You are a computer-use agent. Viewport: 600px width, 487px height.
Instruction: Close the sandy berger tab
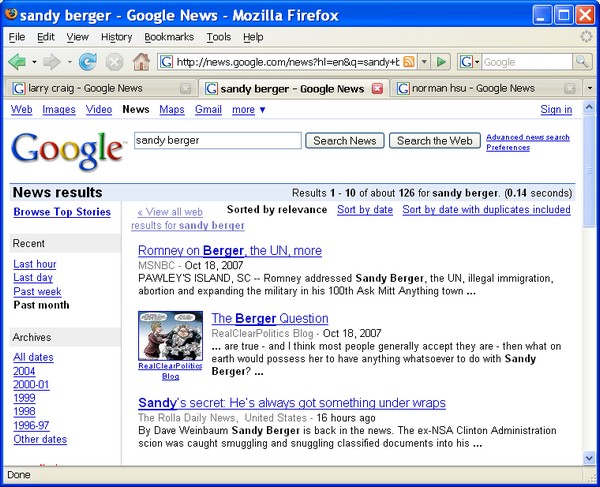[x=377, y=89]
